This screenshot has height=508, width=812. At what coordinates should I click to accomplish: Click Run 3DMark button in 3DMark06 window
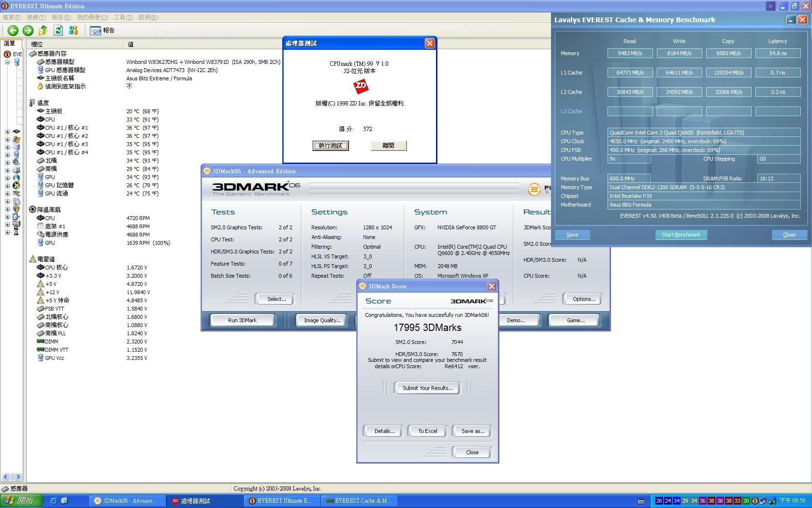point(242,320)
